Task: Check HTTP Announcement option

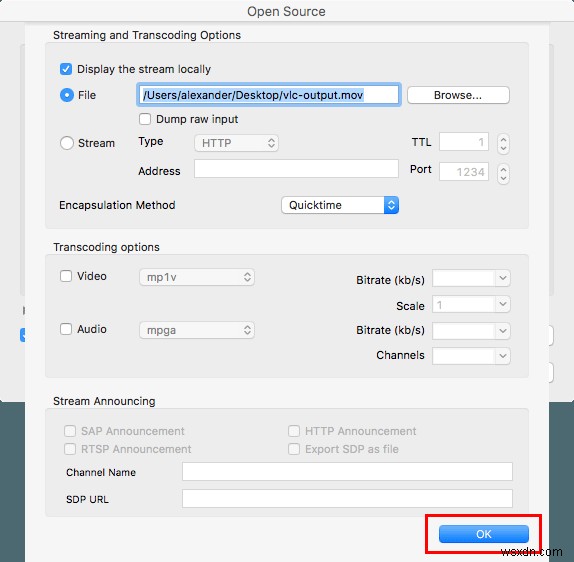Action: 294,431
